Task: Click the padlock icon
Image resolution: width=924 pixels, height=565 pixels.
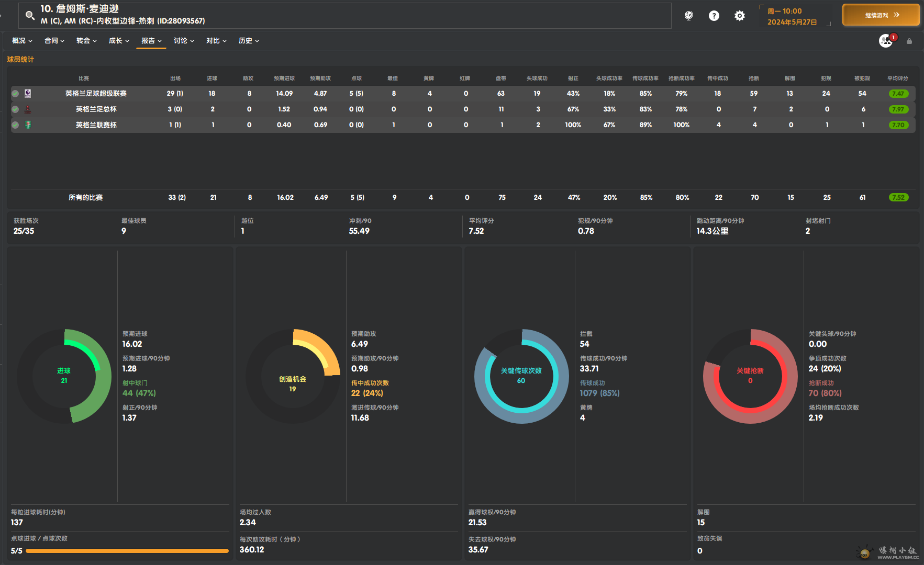Action: pos(909,41)
